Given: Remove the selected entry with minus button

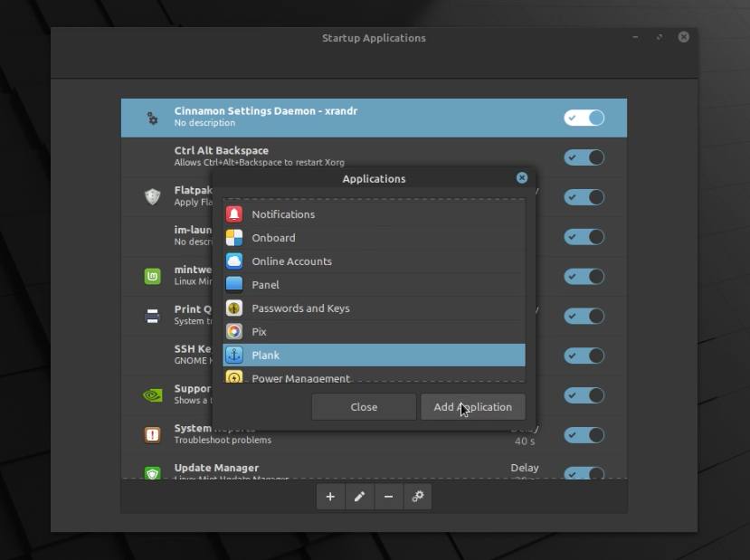Looking at the screenshot, I should point(388,497).
